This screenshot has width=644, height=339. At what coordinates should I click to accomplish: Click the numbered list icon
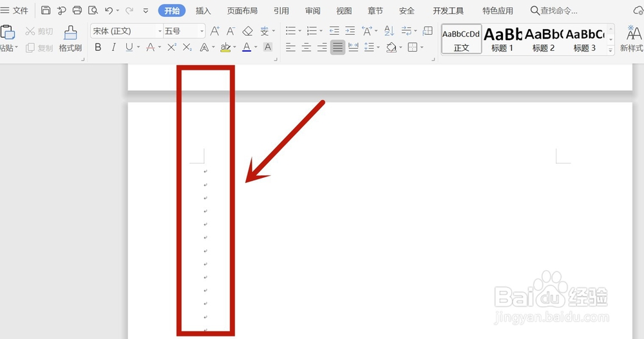312,31
